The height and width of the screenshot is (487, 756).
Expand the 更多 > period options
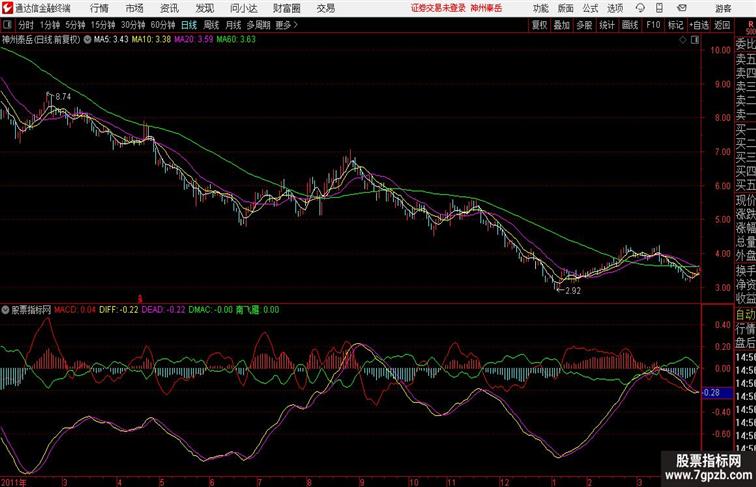point(286,25)
